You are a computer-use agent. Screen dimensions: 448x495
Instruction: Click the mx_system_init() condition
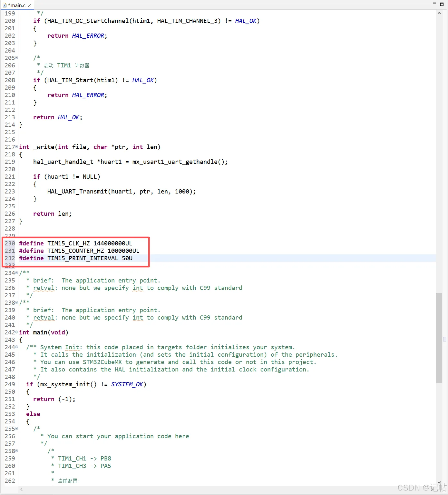(86, 384)
